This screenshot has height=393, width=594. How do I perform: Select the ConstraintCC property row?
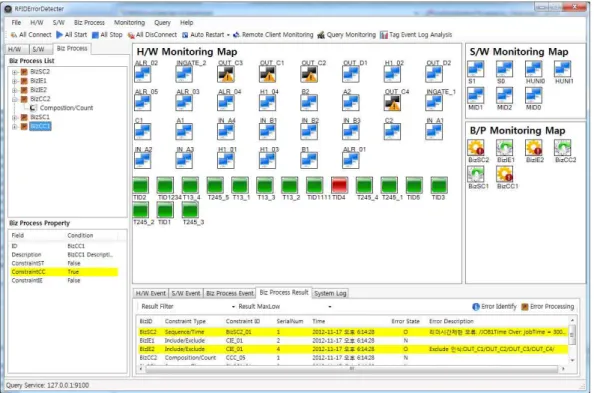[x=64, y=272]
